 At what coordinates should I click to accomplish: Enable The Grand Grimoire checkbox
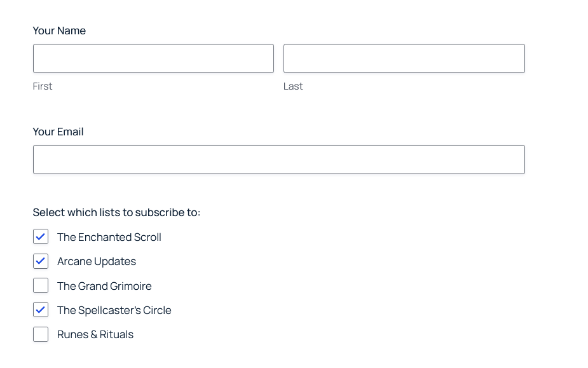pos(41,285)
